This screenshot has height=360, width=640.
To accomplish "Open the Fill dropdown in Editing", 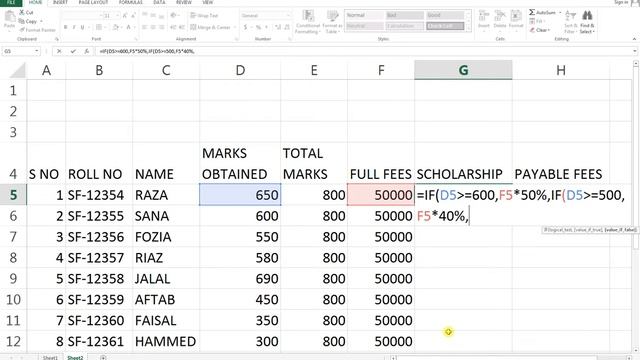I will click(x=538, y=21).
